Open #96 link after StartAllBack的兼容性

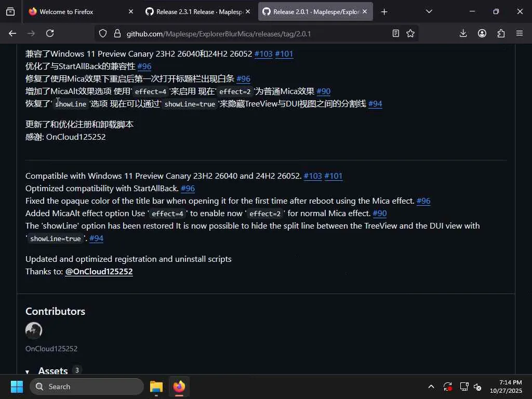click(x=144, y=66)
